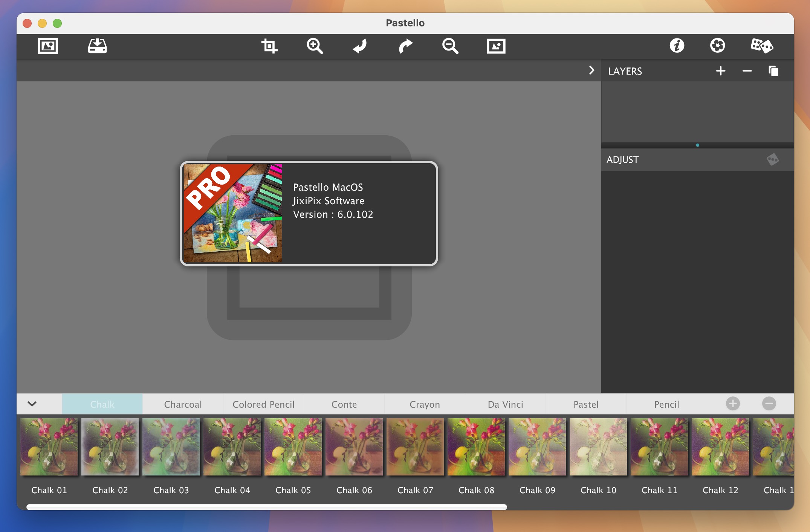Apply the Chalk 01 preset thumbnail
The image size is (810, 532).
[x=49, y=446]
